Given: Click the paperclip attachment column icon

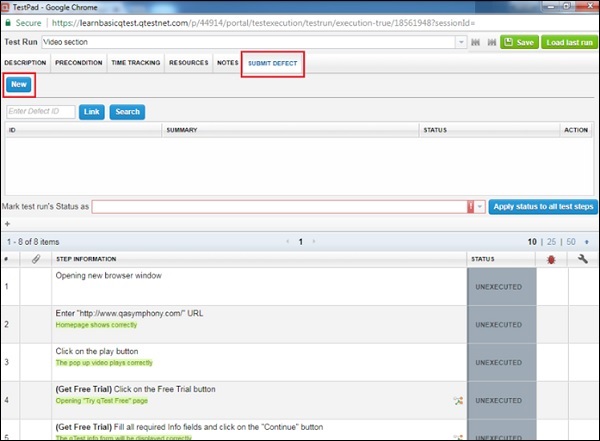Looking at the screenshot, I should (35, 260).
